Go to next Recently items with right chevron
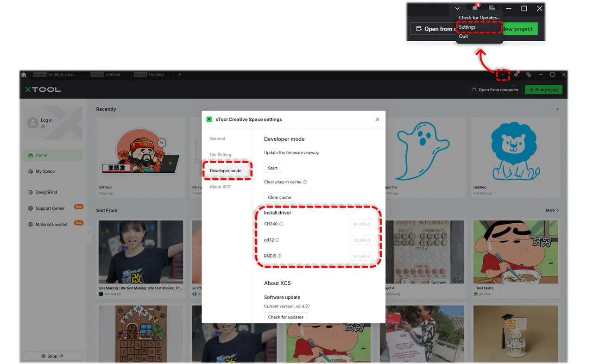Image resolution: width=593 pixels, height=364 pixels. [557, 109]
